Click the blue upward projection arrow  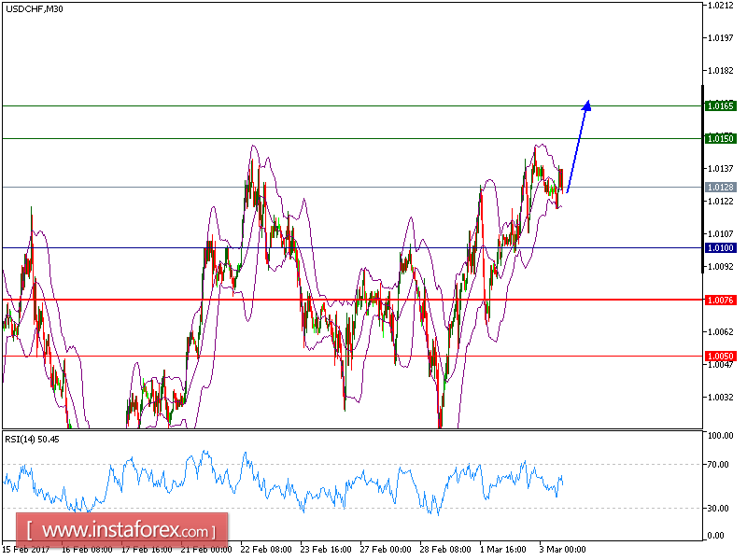[x=576, y=148]
